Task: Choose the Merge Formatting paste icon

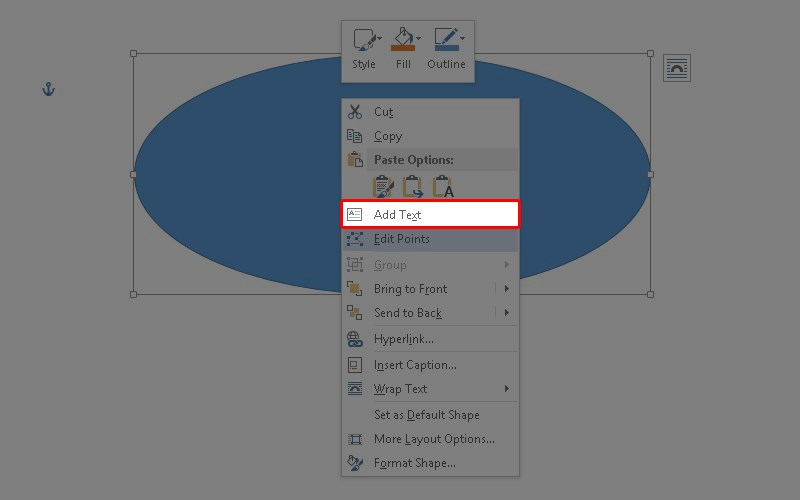Action: coord(413,187)
